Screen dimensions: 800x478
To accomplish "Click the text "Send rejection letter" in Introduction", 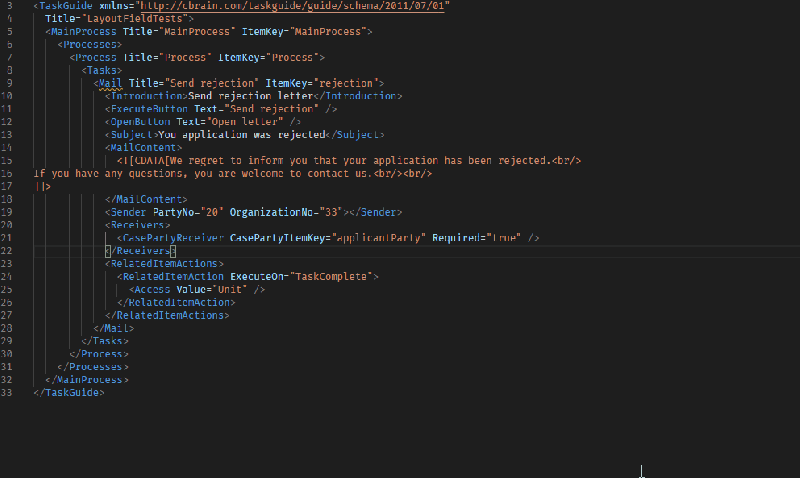I will (251, 96).
